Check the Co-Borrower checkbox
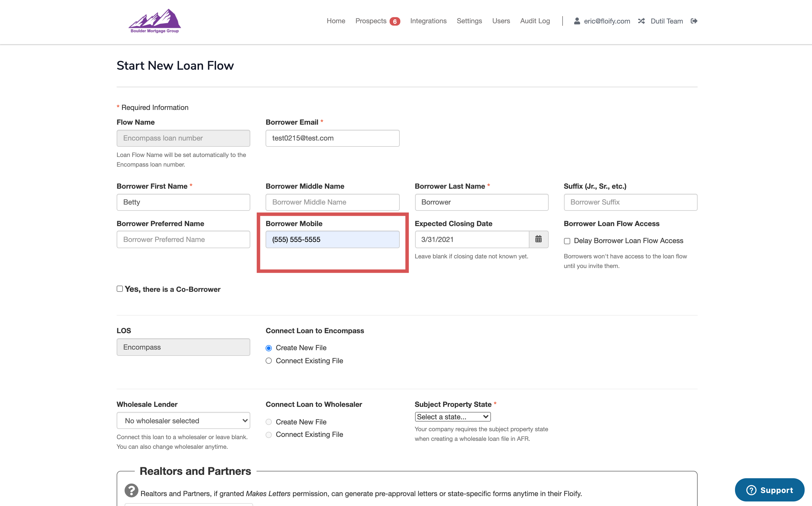Image resolution: width=812 pixels, height=506 pixels. coord(120,289)
